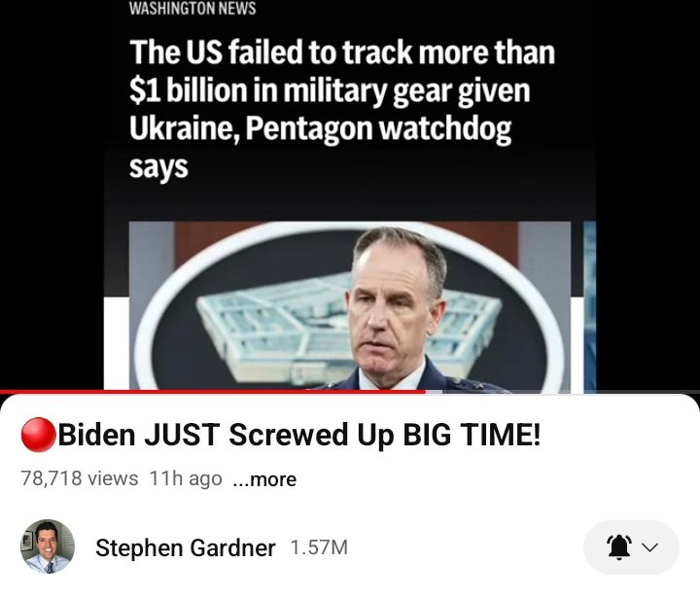Click the Pentagon briefing image in video

(350, 307)
